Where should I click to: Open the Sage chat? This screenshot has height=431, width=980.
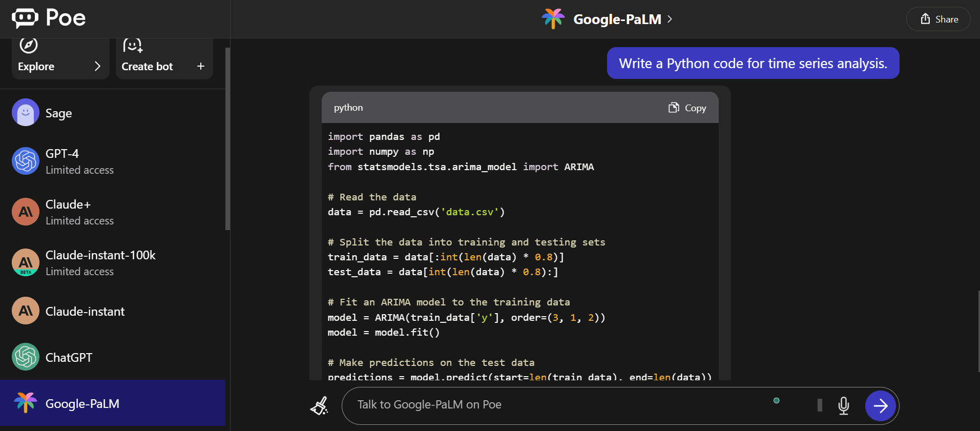(x=113, y=113)
